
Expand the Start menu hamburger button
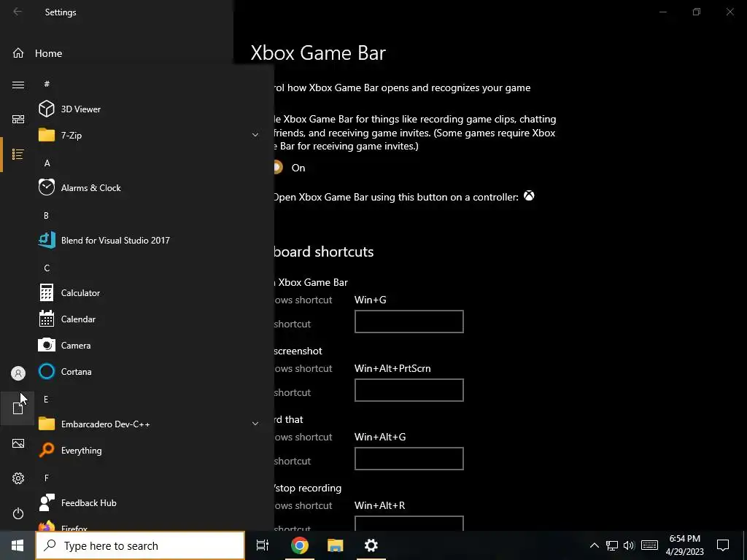click(x=18, y=85)
